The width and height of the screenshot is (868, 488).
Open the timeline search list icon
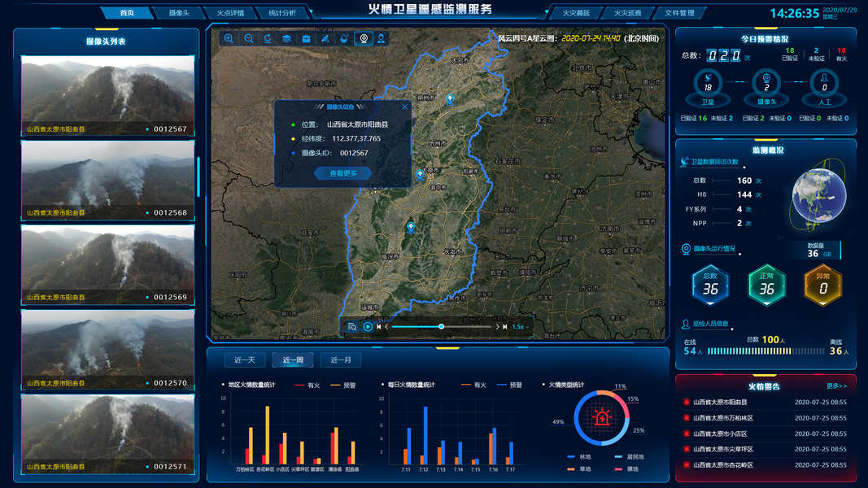[x=352, y=326]
